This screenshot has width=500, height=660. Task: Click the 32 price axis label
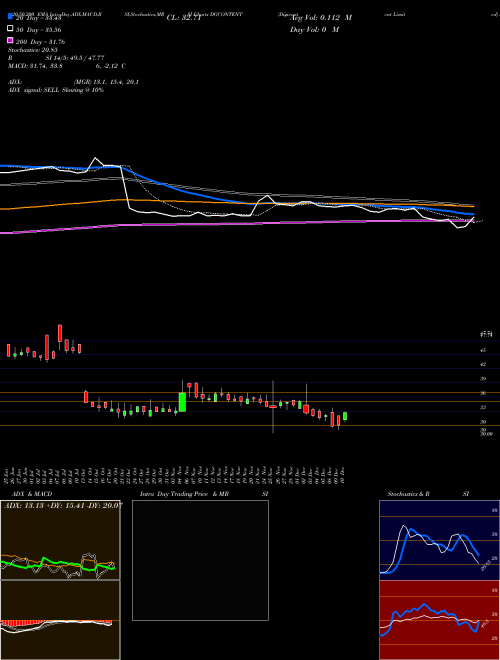pos(483,407)
